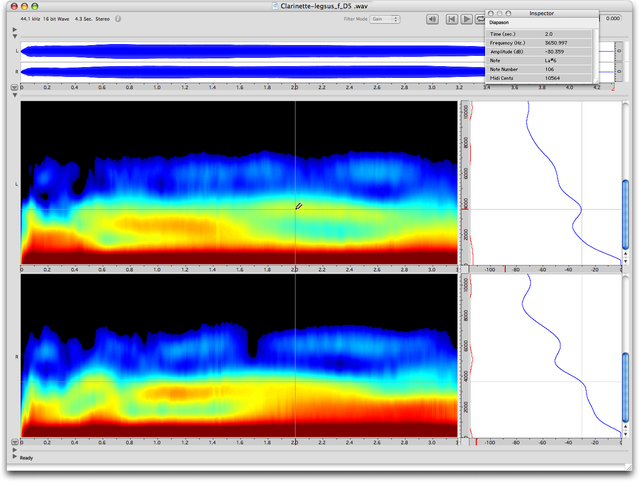Viewport: 639px width, 482px height.
Task: Click the info icon beside the Stereo label
Action: pos(118,18)
